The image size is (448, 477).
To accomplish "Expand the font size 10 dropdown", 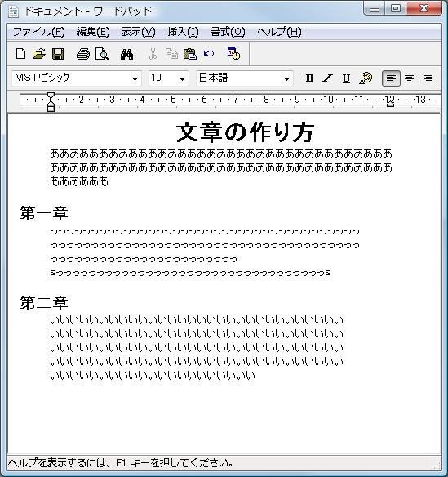I will pyautogui.click(x=182, y=78).
